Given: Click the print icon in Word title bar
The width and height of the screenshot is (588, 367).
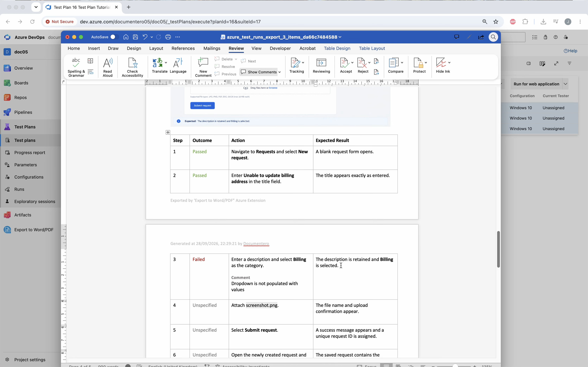Looking at the screenshot, I should tap(168, 37).
